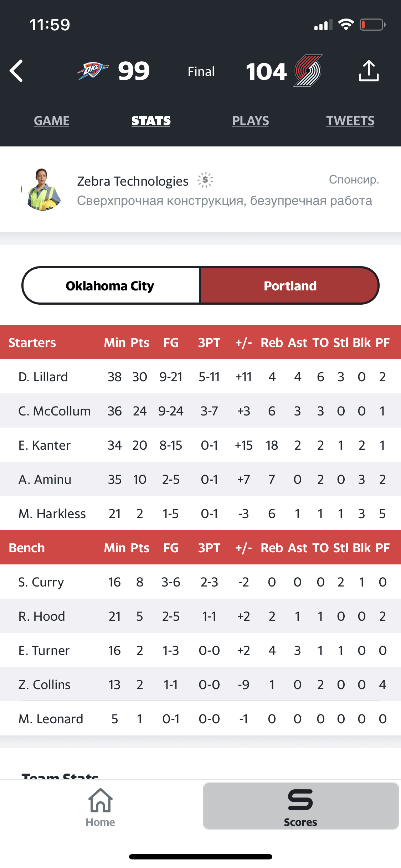The image size is (401, 868).
Task: Tap the Спонсир. sponsored label
Action: (x=354, y=180)
